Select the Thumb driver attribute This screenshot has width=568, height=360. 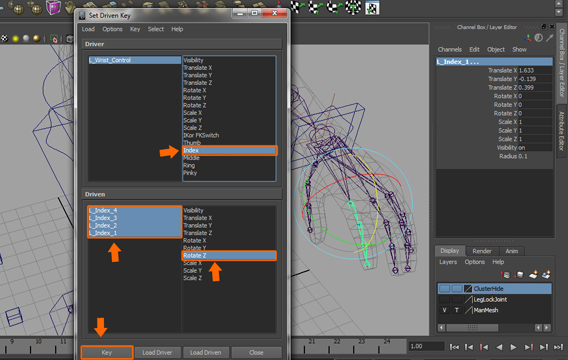(x=192, y=143)
